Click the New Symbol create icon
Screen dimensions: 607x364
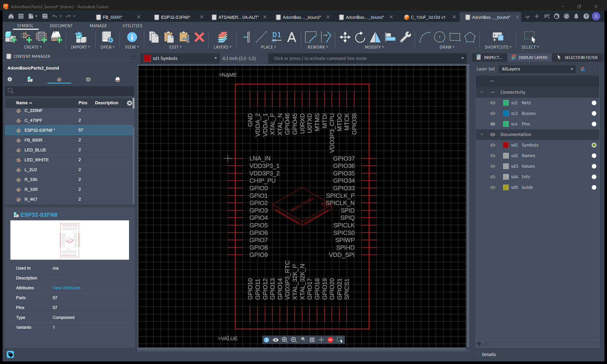[x=26, y=37]
